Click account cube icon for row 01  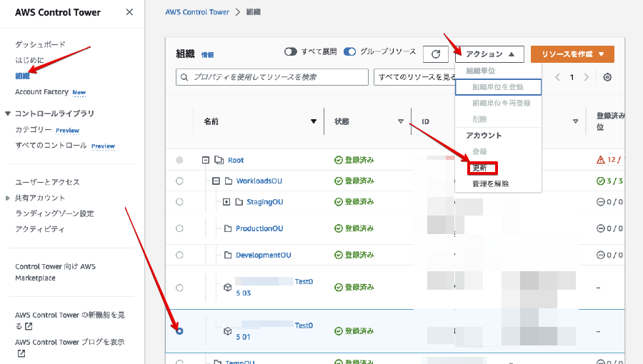228,331
